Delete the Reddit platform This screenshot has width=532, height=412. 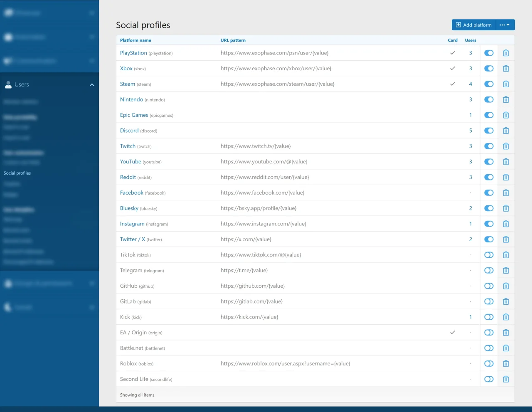click(506, 177)
